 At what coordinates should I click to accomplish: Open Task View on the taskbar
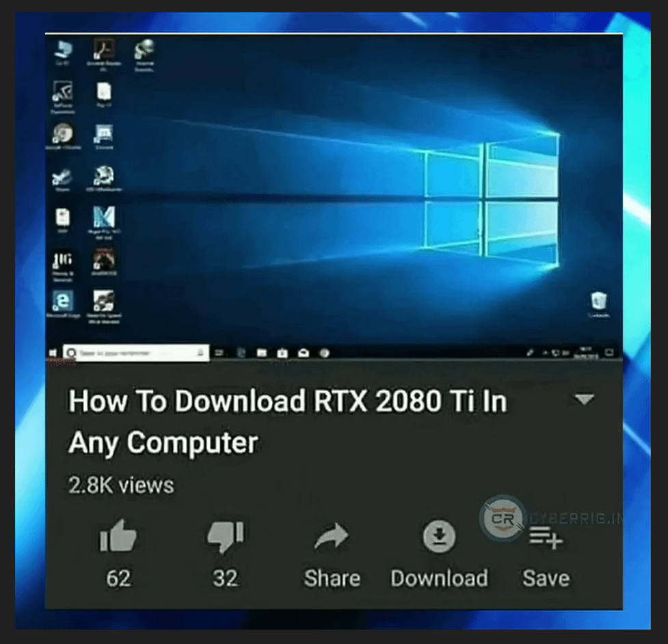click(x=219, y=353)
